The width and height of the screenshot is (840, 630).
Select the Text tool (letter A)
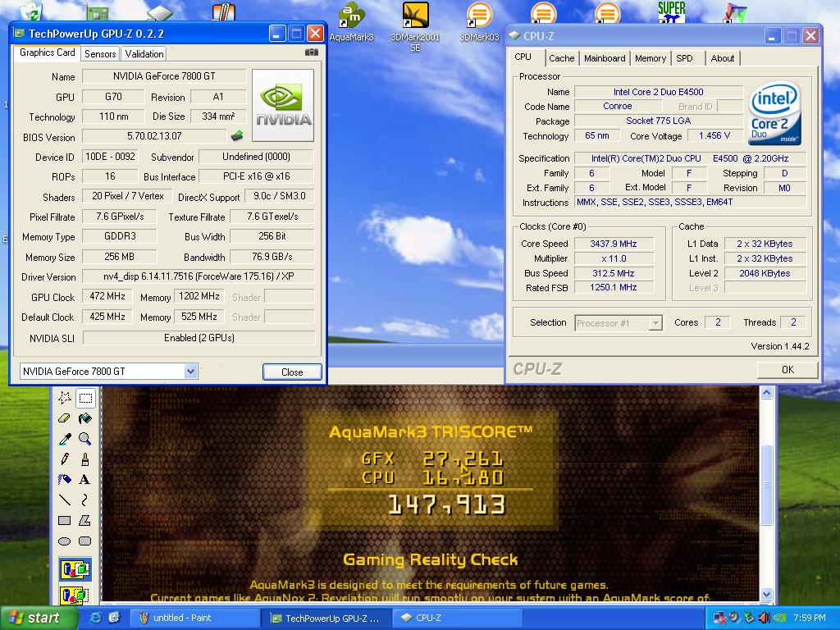(85, 479)
